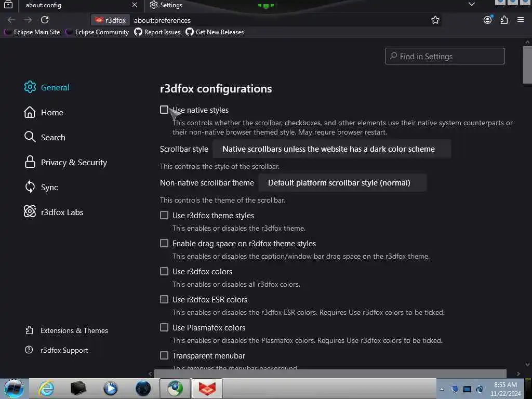Reload the current page

pyautogui.click(x=45, y=20)
